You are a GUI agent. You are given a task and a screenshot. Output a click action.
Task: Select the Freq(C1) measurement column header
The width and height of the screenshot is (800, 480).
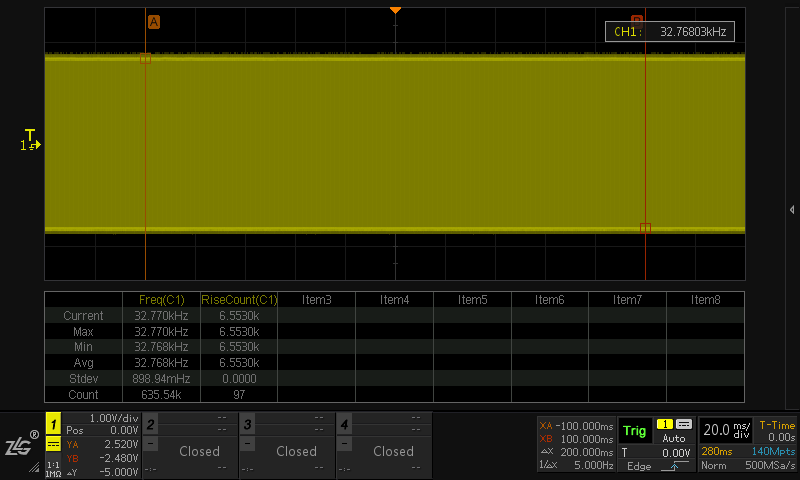[160, 299]
